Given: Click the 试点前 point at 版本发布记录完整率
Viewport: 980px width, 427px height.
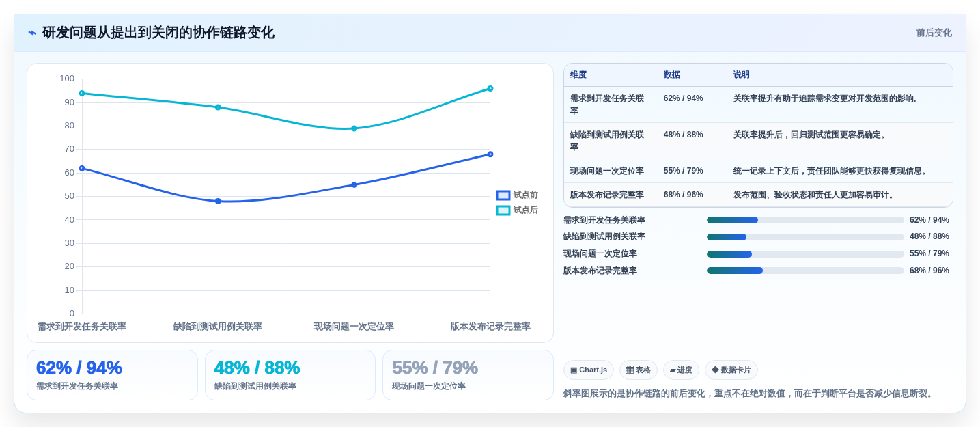Looking at the screenshot, I should click(x=490, y=154).
